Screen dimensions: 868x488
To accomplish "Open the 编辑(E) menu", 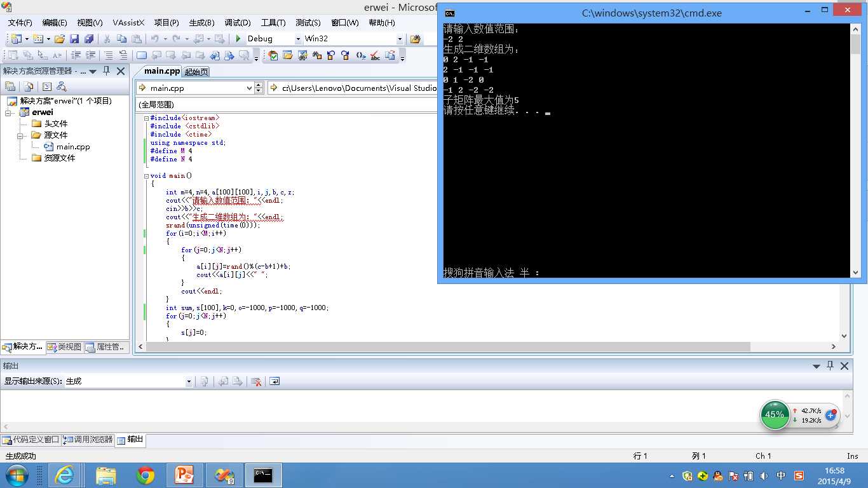I will 55,22.
